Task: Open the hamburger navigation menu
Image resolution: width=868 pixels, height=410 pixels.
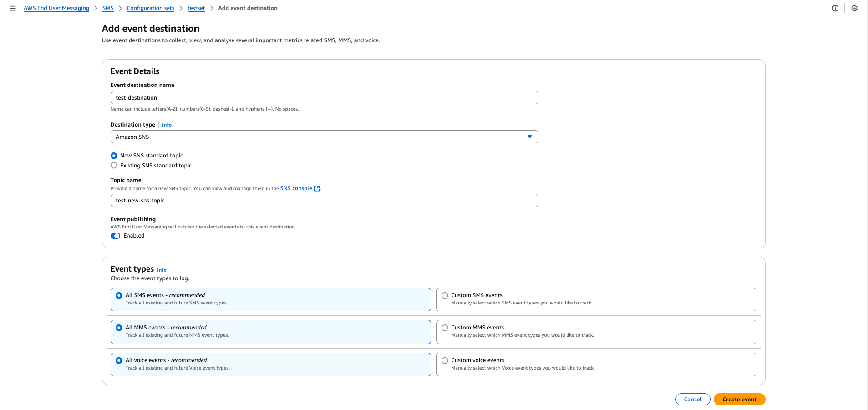Action: click(13, 8)
